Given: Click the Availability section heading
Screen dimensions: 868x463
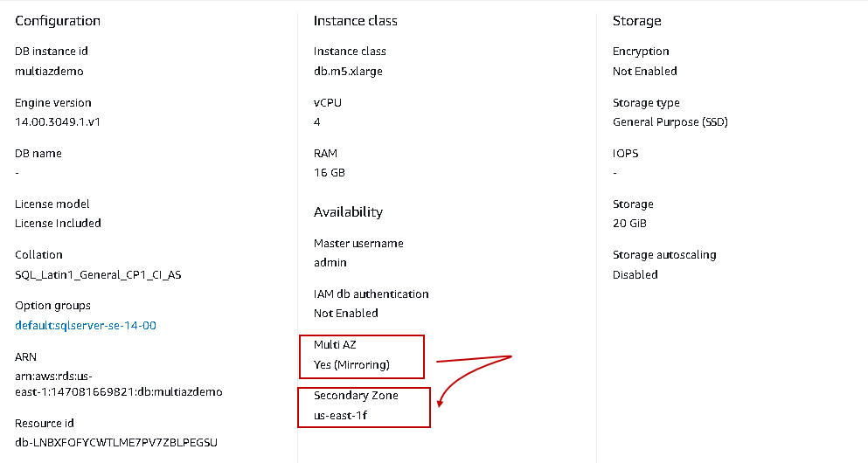Looking at the screenshot, I should (x=348, y=211).
